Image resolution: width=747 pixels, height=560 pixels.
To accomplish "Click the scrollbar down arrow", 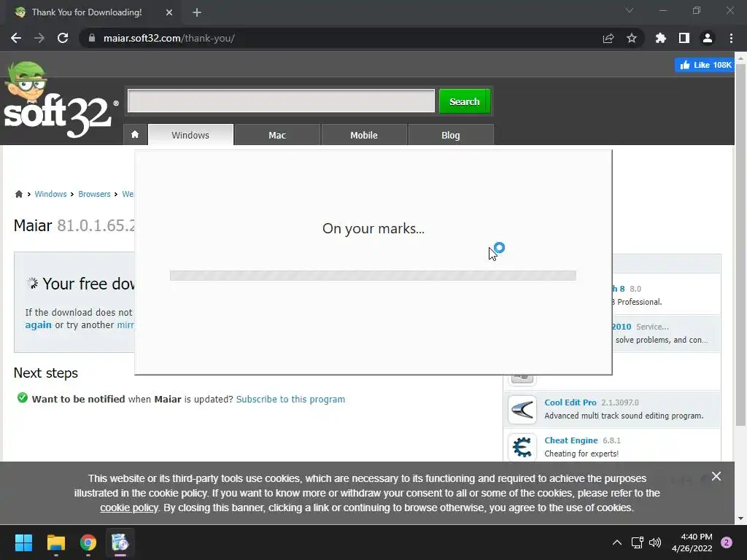I will [x=740, y=518].
